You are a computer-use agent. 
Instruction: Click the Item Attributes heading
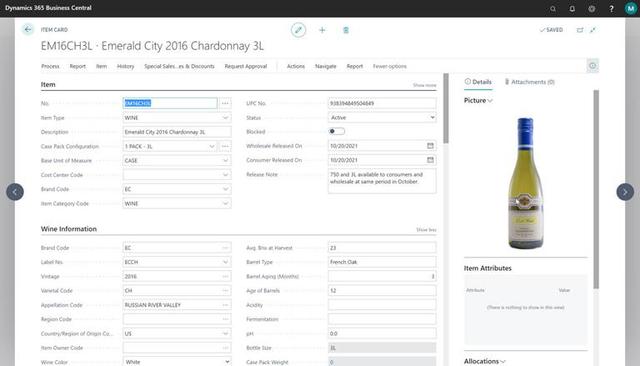[x=487, y=268]
